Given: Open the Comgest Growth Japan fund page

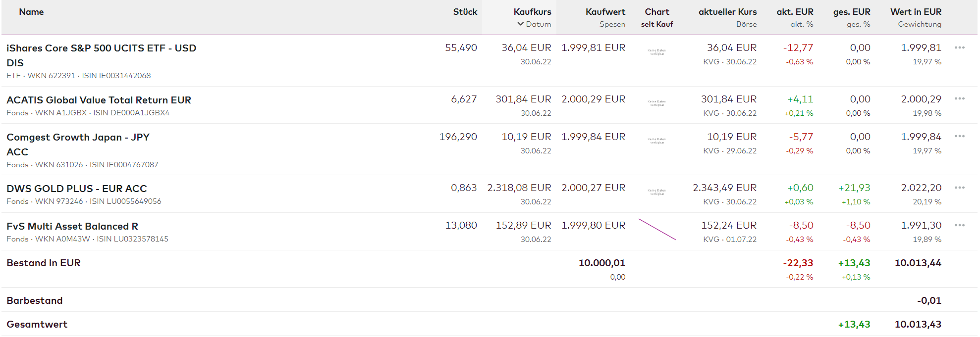Looking at the screenshot, I should (x=78, y=138).
